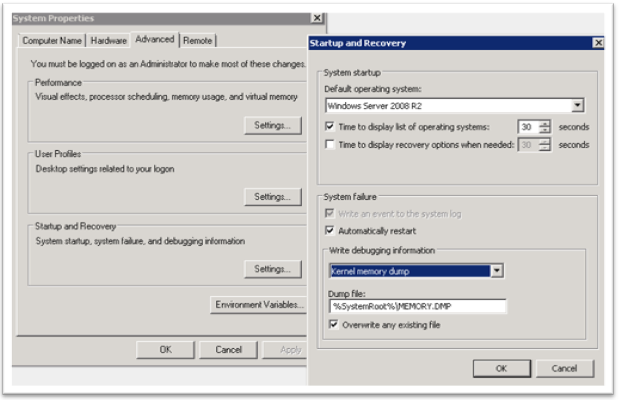The width and height of the screenshot is (620, 400).
Task: Click the 'System failure' group label
Action: coord(350,197)
